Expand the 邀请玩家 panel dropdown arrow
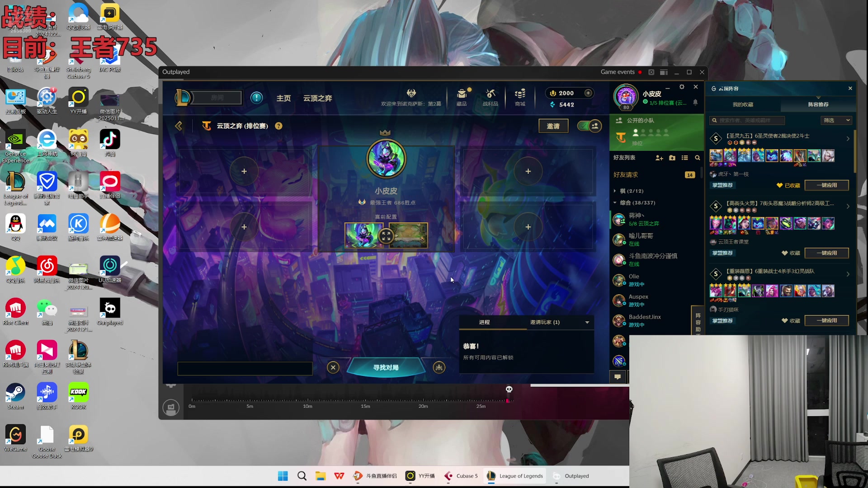This screenshot has height=488, width=868. pyautogui.click(x=587, y=323)
